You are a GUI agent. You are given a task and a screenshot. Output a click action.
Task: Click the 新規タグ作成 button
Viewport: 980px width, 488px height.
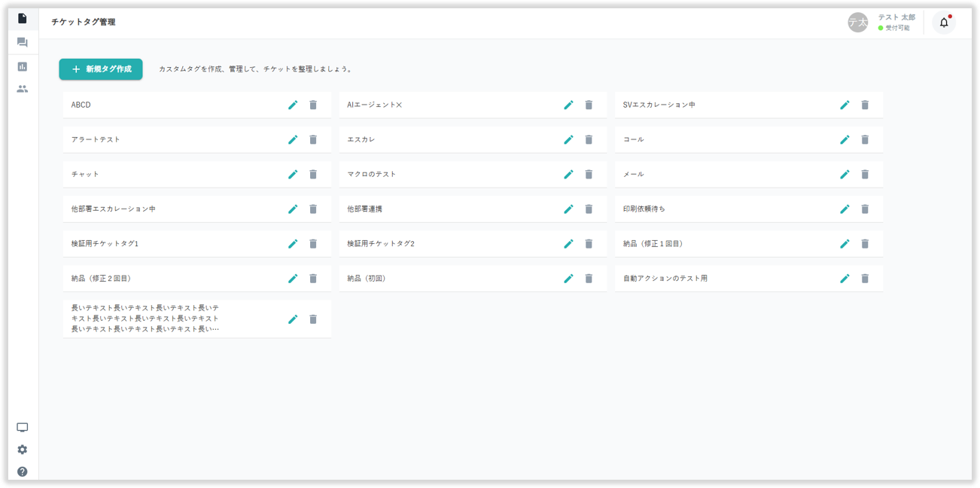coord(101,69)
